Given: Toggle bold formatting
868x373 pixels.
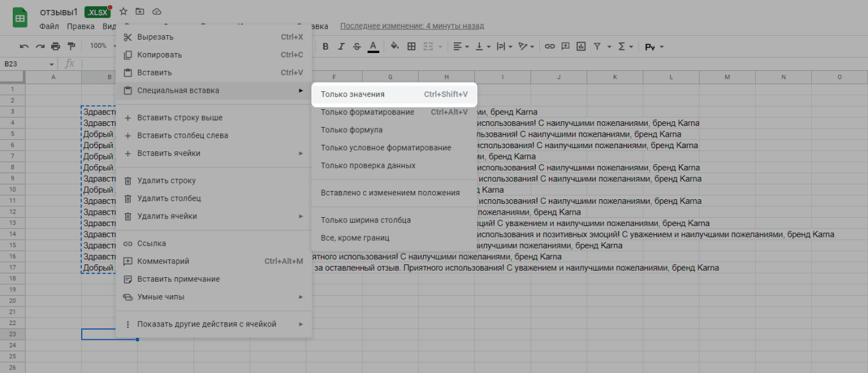Looking at the screenshot, I should (325, 46).
